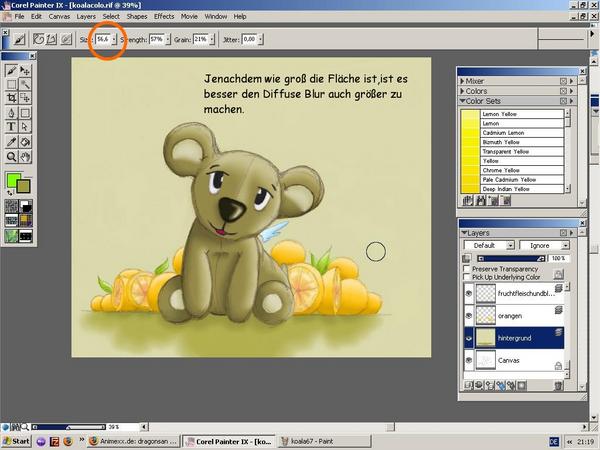Open Size slider popup arrow
Screen dimensions: 600x450
(x=114, y=39)
